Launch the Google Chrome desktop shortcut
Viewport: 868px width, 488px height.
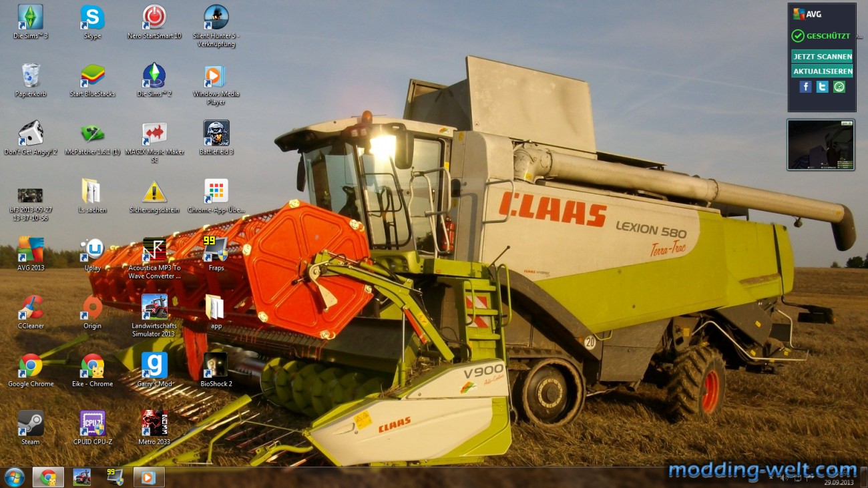pyautogui.click(x=31, y=370)
